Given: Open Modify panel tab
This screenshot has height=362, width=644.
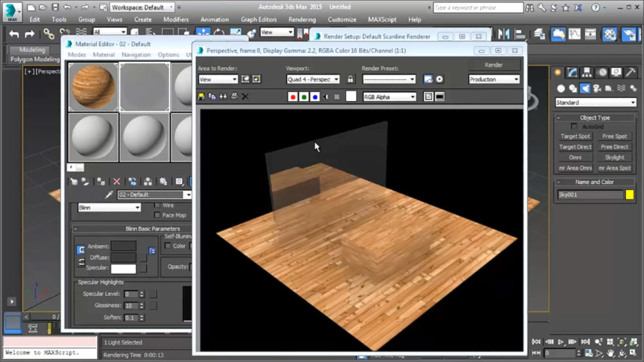Looking at the screenshot, I should pos(572,72).
